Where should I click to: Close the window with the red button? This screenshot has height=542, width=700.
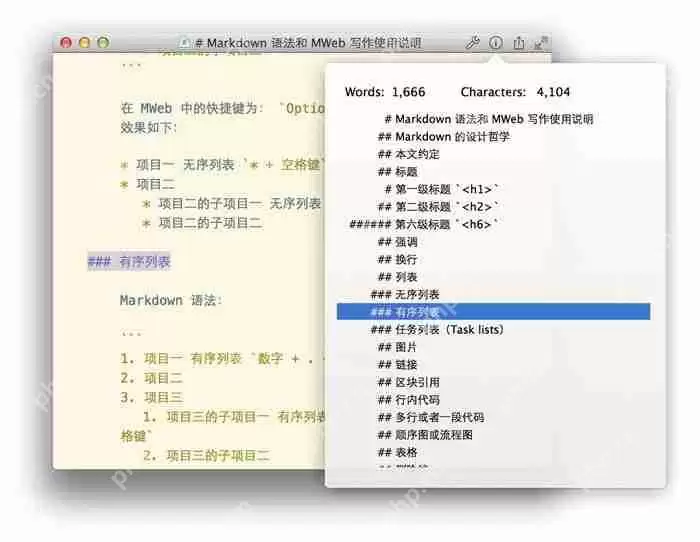[66, 43]
